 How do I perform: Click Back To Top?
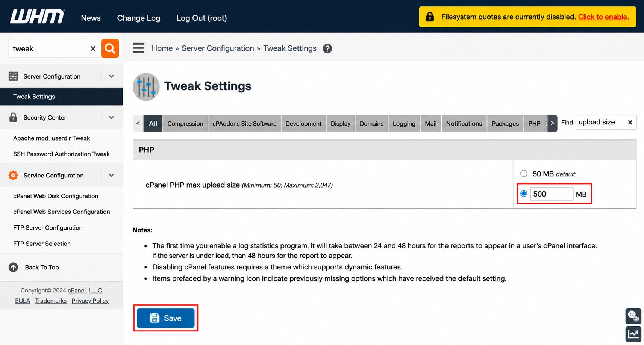point(42,267)
